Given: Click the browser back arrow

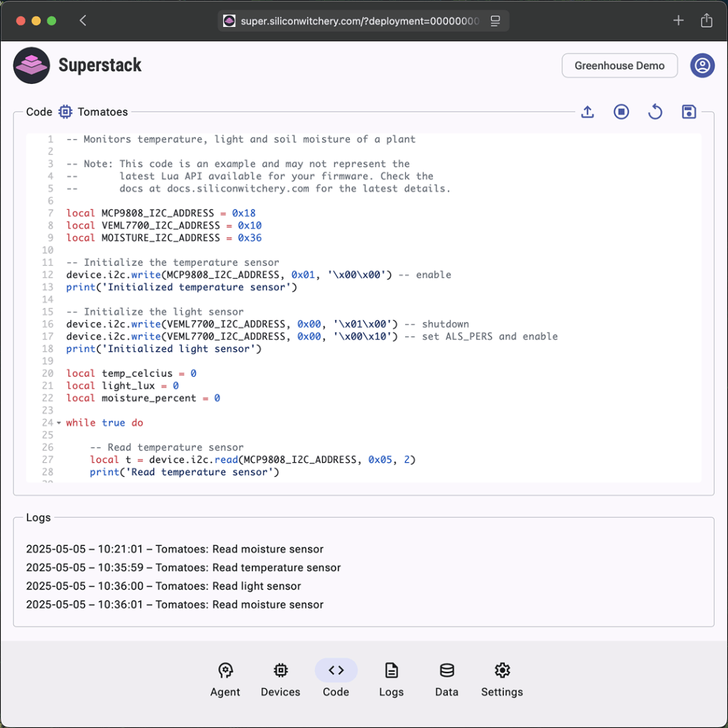Looking at the screenshot, I should click(83, 21).
